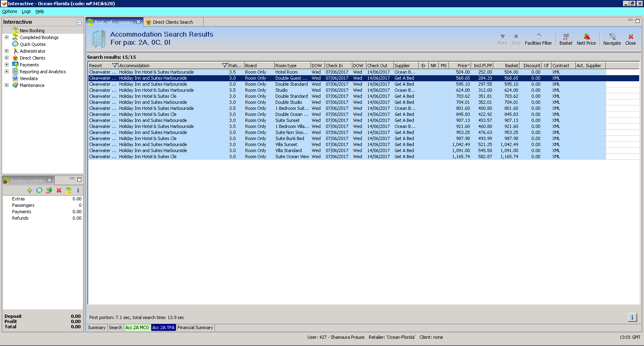Expand the Reporting and Analytics node

click(6, 72)
